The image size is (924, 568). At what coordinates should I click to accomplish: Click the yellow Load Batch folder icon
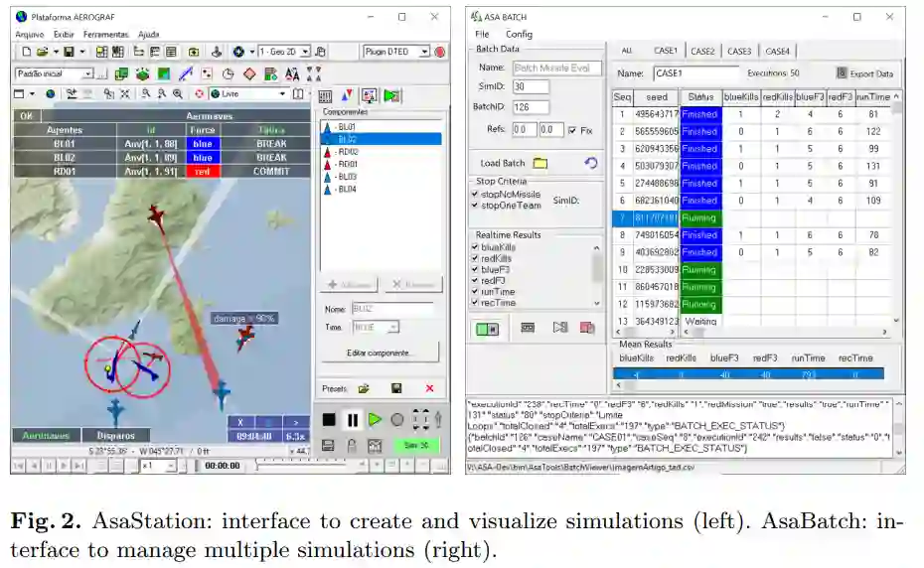click(x=540, y=163)
